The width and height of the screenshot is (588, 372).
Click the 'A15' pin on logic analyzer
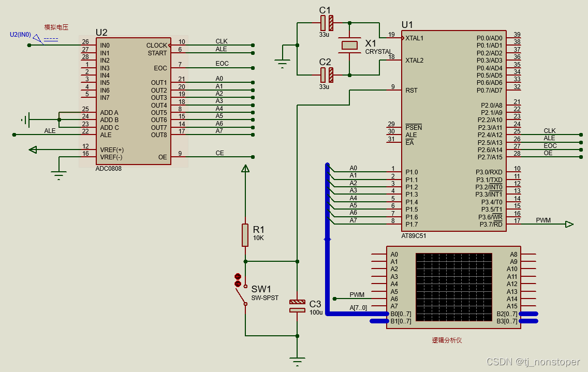[512, 306]
